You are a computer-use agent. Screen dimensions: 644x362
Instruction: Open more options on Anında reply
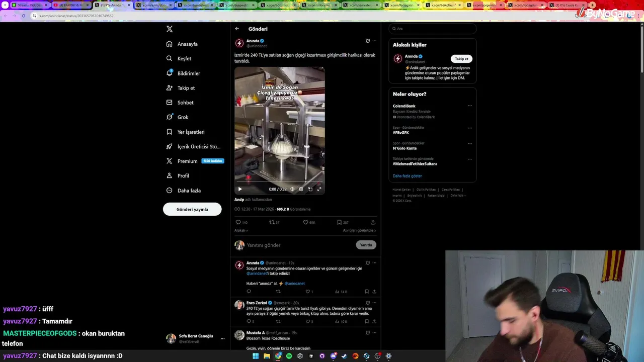(374, 263)
